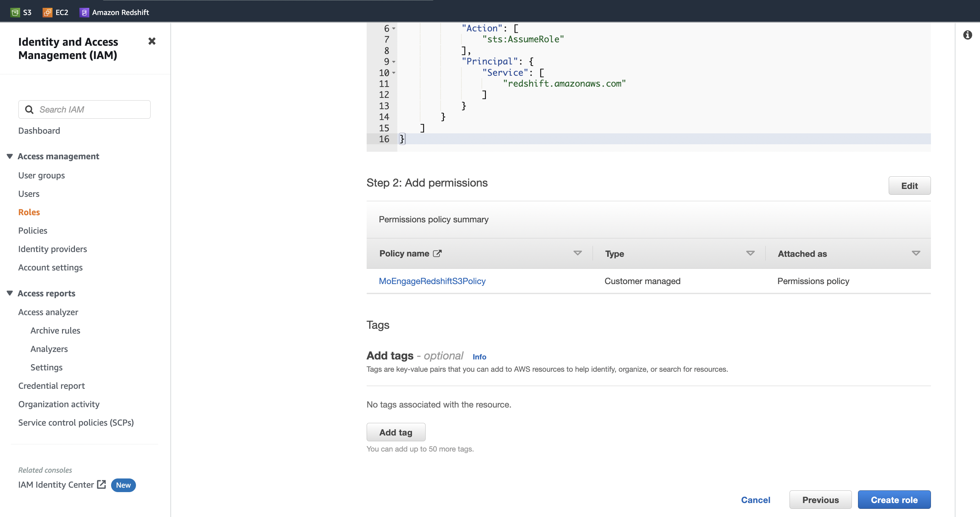Open the Amazon Redshift shortcut icon
Image resolution: width=980 pixels, height=517 pixels.
(x=84, y=13)
